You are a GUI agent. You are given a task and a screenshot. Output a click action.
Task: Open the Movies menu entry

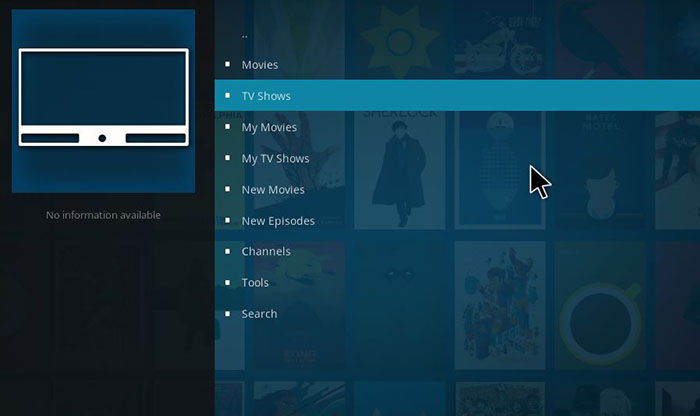pyautogui.click(x=457, y=64)
